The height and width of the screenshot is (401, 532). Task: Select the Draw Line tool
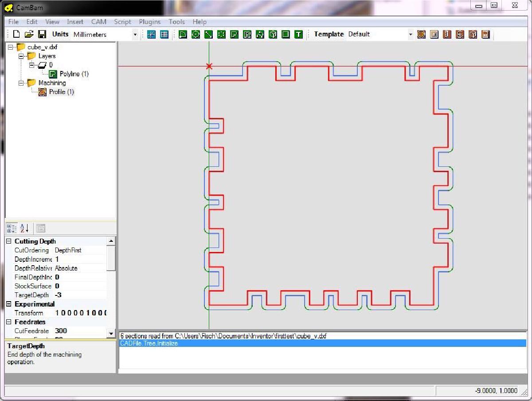pyautogui.click(x=208, y=34)
